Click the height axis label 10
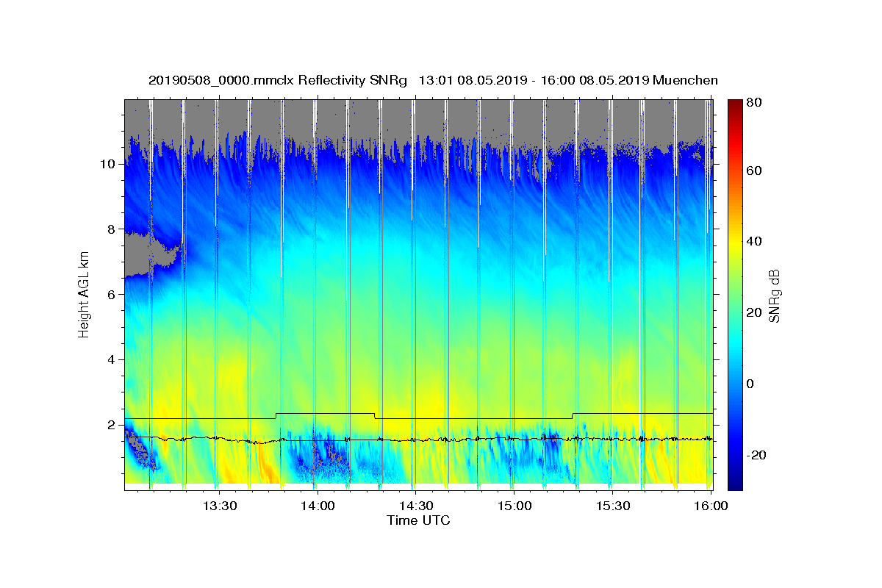The image size is (882, 588). (x=108, y=164)
